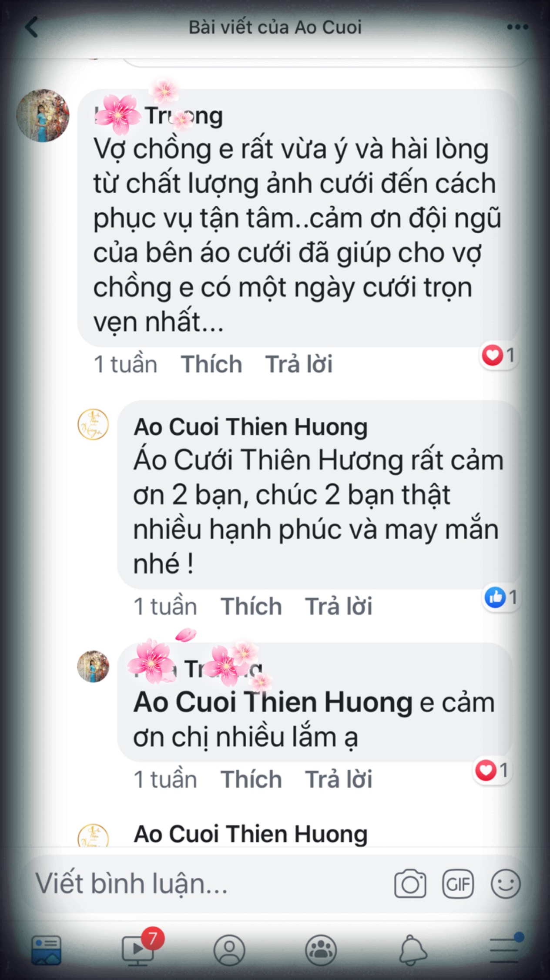Tap Thích under the Trương comment
550x980 pixels.
coord(211,364)
